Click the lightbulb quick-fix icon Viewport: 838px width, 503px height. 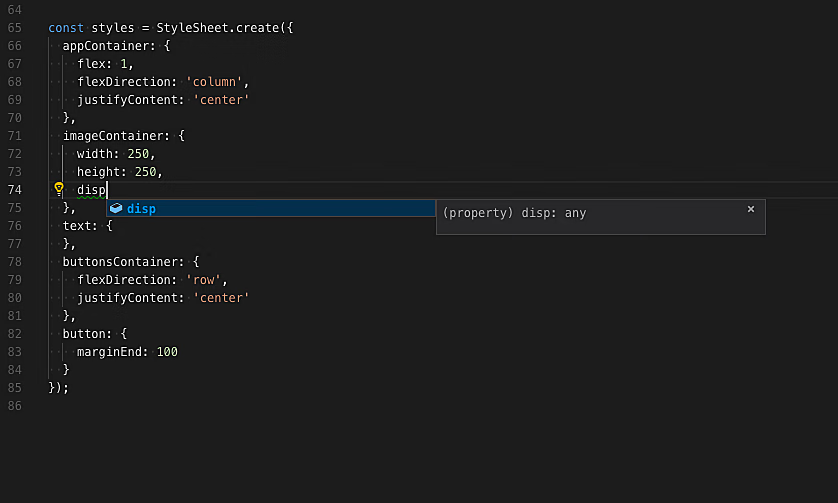pyautogui.click(x=59, y=189)
